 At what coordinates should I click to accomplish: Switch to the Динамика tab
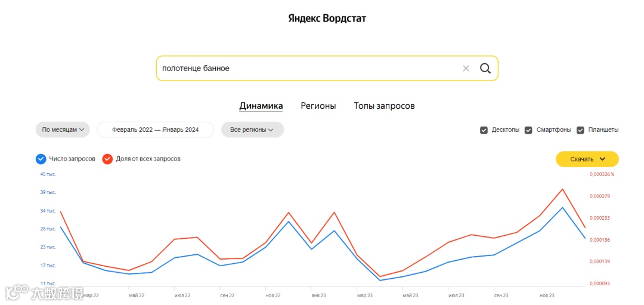coord(261,106)
